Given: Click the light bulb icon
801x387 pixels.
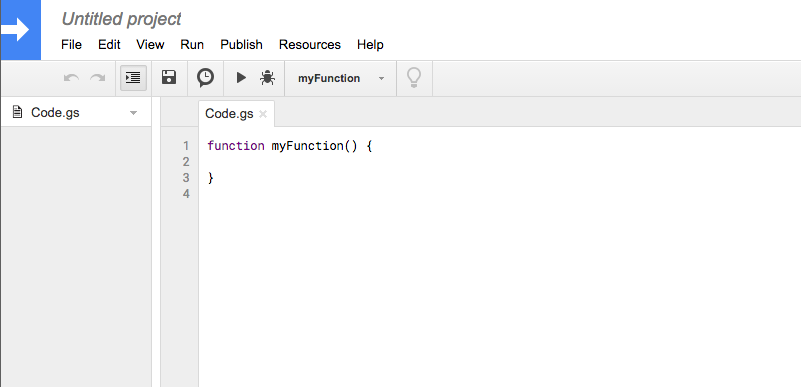Looking at the screenshot, I should point(414,78).
